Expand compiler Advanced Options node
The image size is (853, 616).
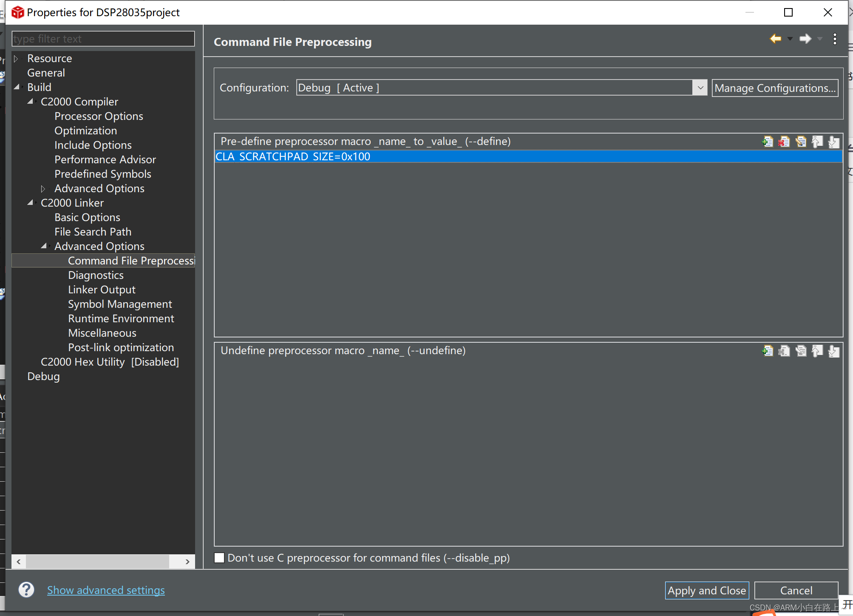coord(43,188)
